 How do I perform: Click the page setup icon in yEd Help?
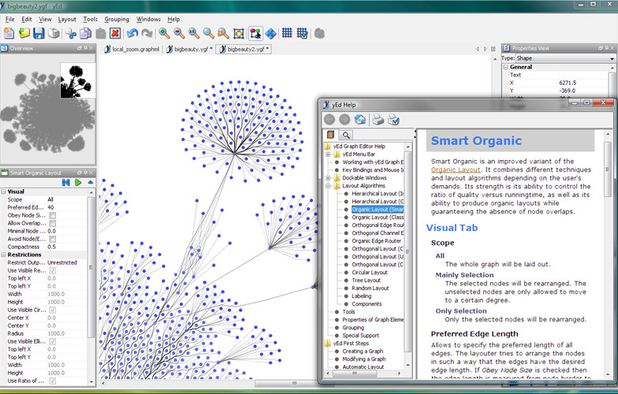[393, 120]
